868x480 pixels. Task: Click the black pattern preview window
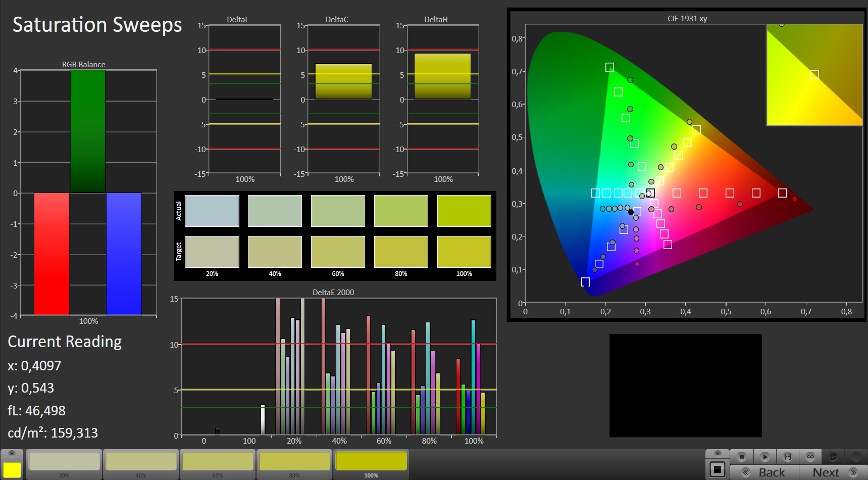click(685, 386)
